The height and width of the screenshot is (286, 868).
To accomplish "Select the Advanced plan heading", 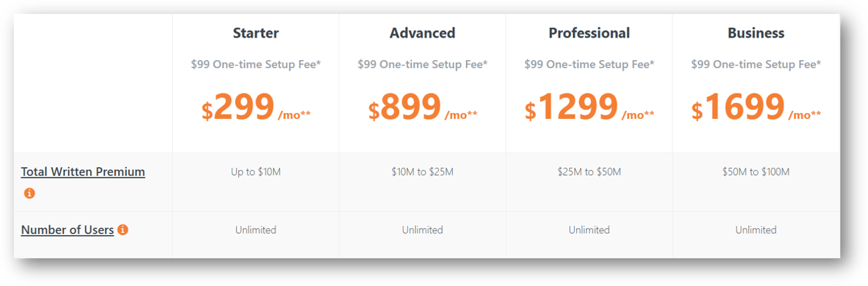I will point(423,33).
